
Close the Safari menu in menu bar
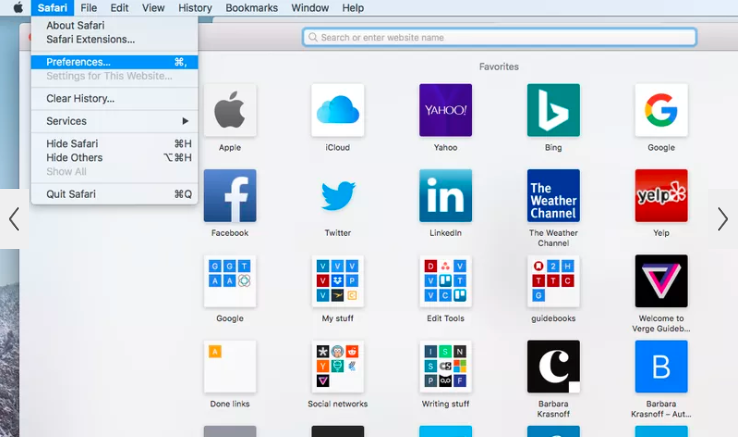[x=52, y=8]
